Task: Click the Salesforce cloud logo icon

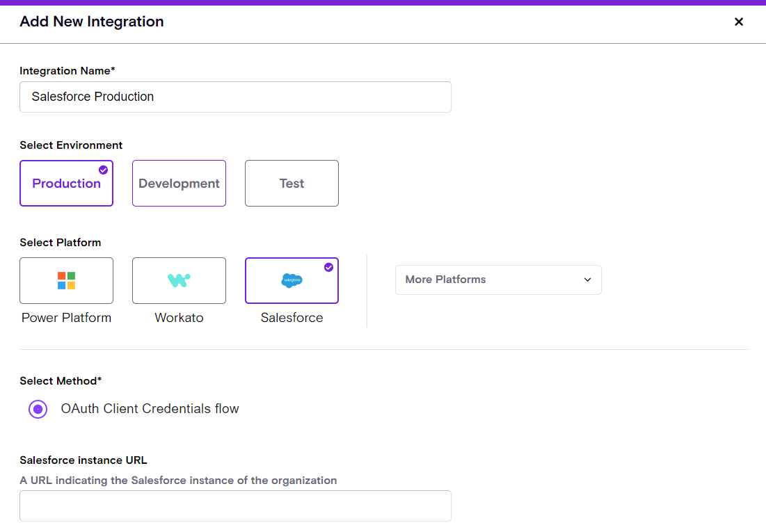Action: click(x=292, y=280)
